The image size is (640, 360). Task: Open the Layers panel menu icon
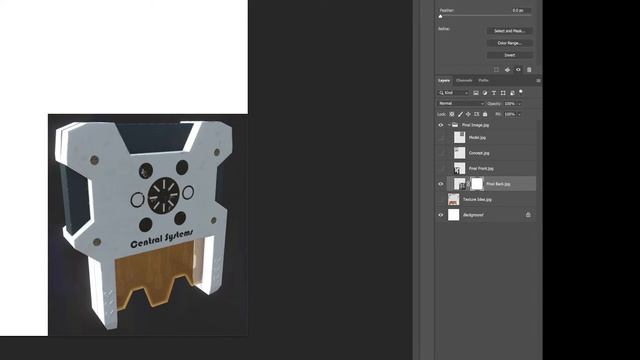[x=538, y=81]
